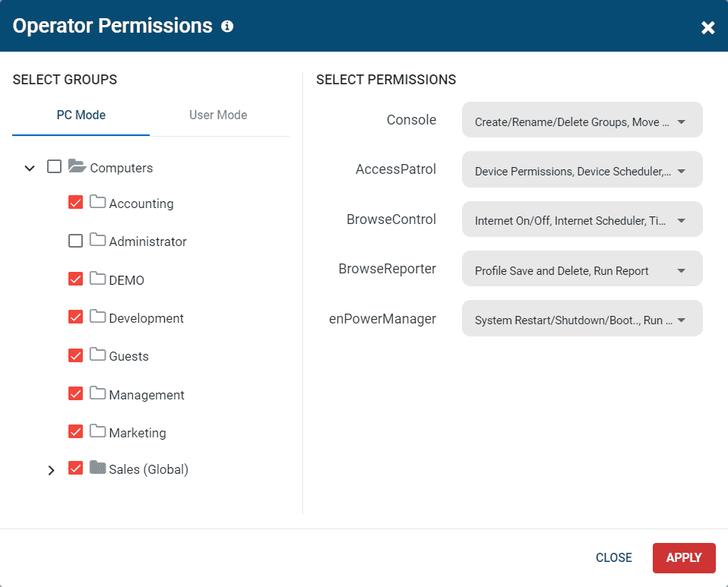Collapse the Computers tree node
Image resolution: width=728 pixels, height=587 pixels.
coord(30,167)
